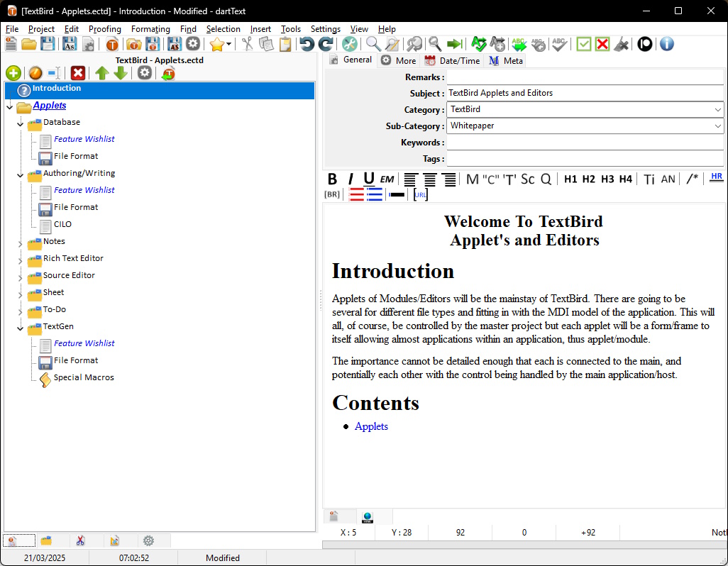Click the gear icon in the project tree toolbar

click(x=144, y=73)
